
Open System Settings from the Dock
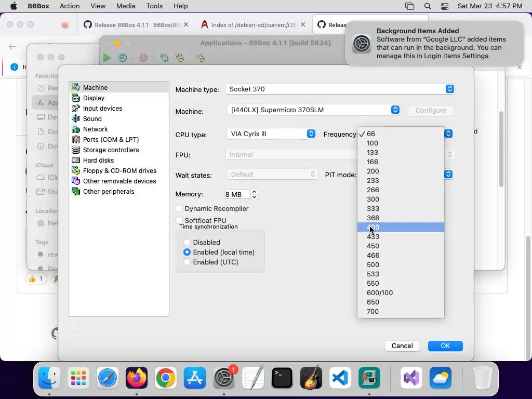(x=224, y=378)
